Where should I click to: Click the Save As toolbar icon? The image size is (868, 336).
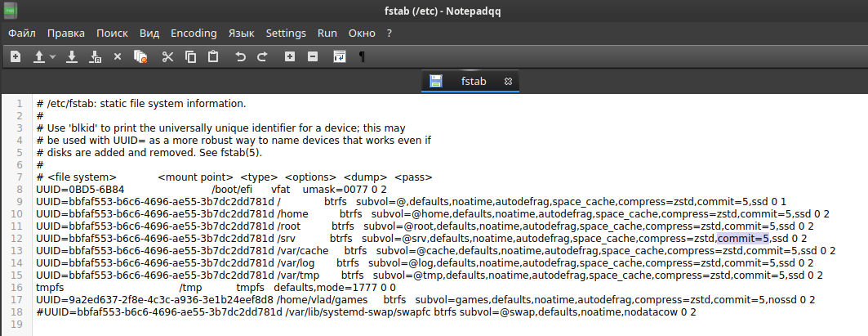point(95,56)
